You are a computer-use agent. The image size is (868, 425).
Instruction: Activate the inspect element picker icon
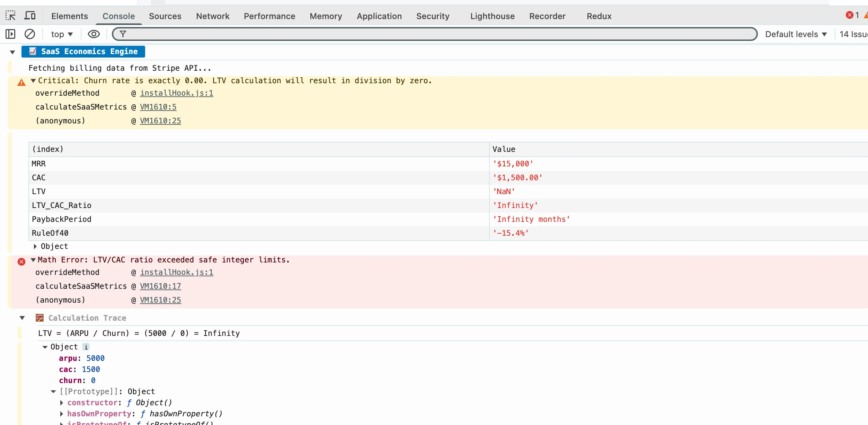(x=10, y=16)
